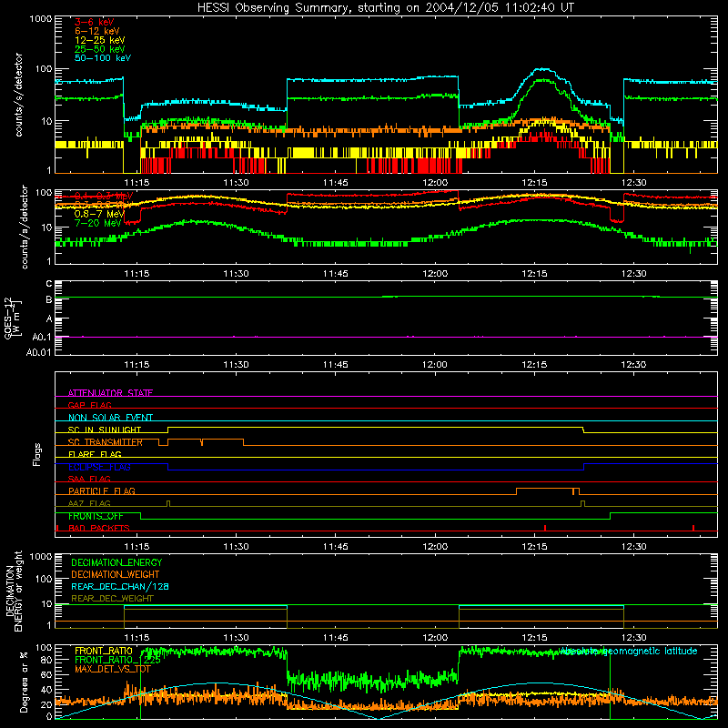Viewport: 728px width, 728px height.
Task: Click the red 'BAD_PACKETS' label
Action: pyautogui.click(x=99, y=528)
